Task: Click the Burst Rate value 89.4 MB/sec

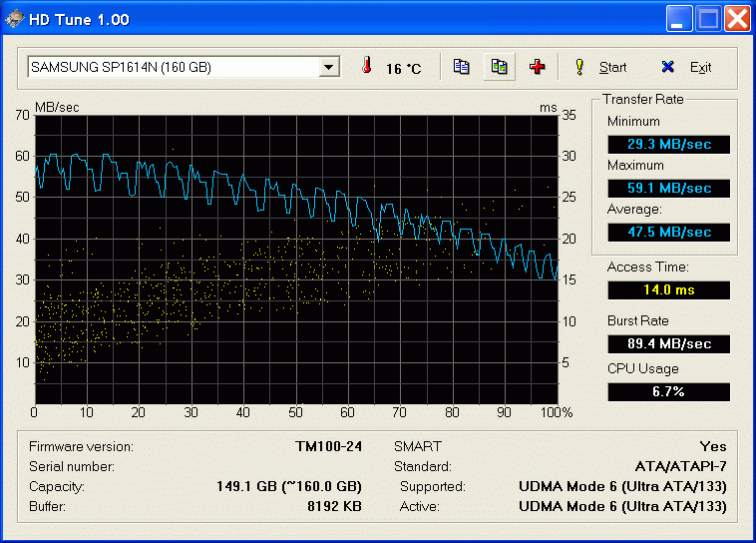Action: pyautogui.click(x=669, y=344)
